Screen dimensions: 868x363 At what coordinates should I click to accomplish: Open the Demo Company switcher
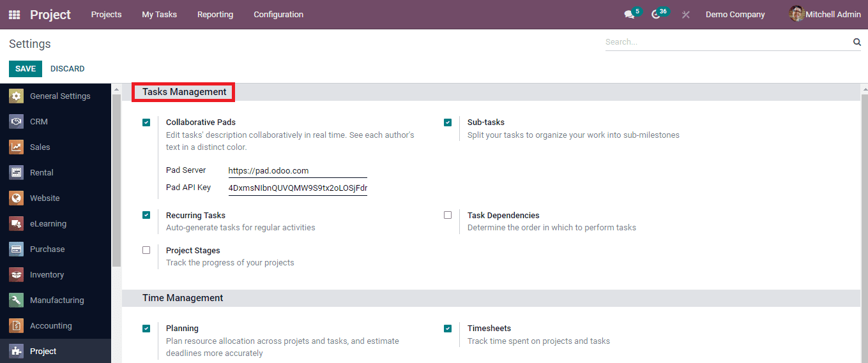pyautogui.click(x=735, y=15)
